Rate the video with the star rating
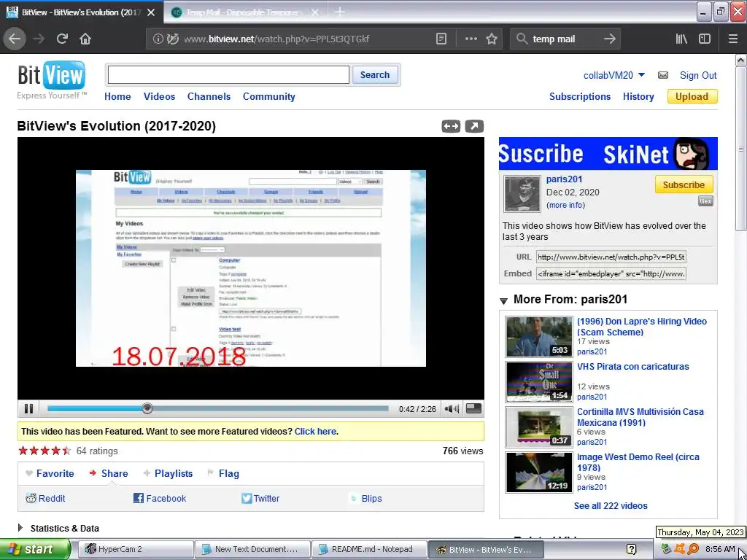 pos(44,451)
